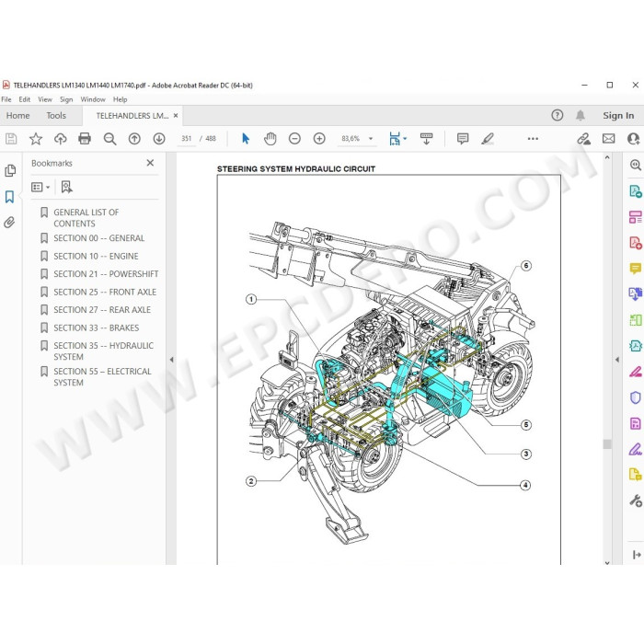Click the Save file icon
The height and width of the screenshot is (644, 644).
pyautogui.click(x=11, y=139)
